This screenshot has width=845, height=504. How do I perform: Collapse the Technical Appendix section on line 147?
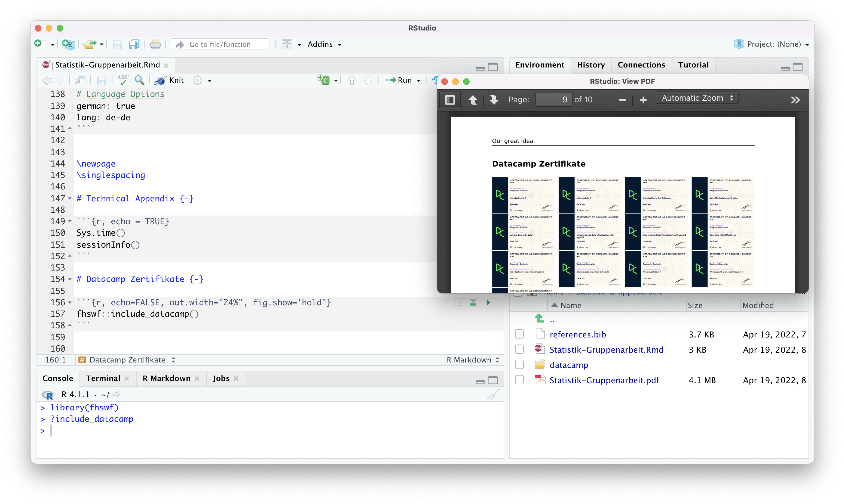pos(70,198)
